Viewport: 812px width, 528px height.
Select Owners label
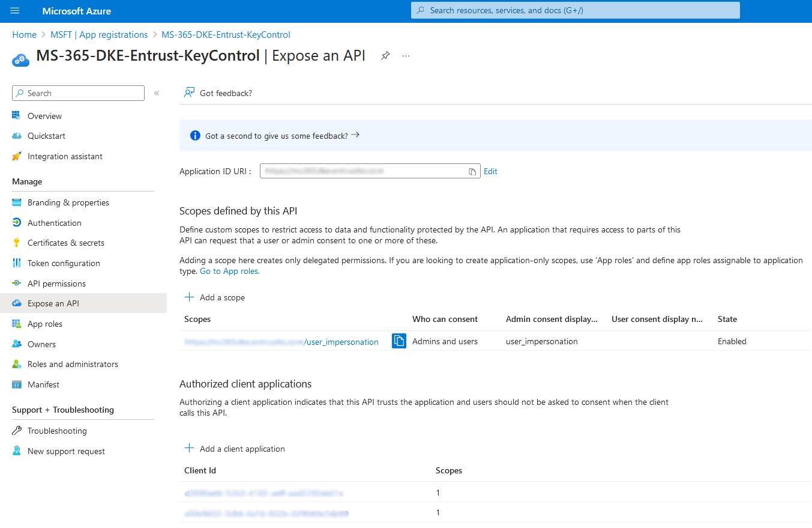click(41, 344)
